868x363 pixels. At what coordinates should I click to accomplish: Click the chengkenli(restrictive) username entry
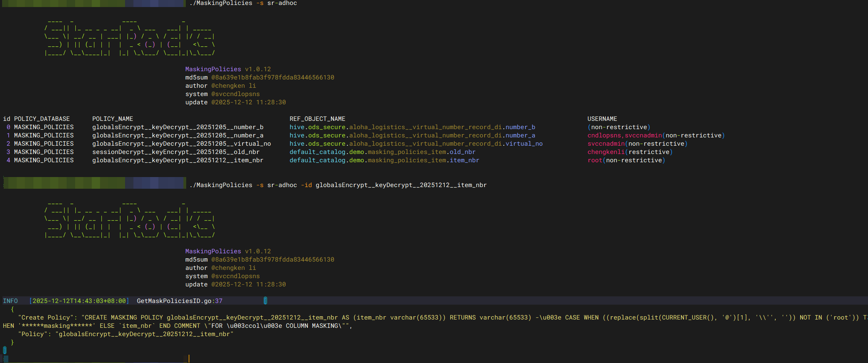pyautogui.click(x=630, y=152)
